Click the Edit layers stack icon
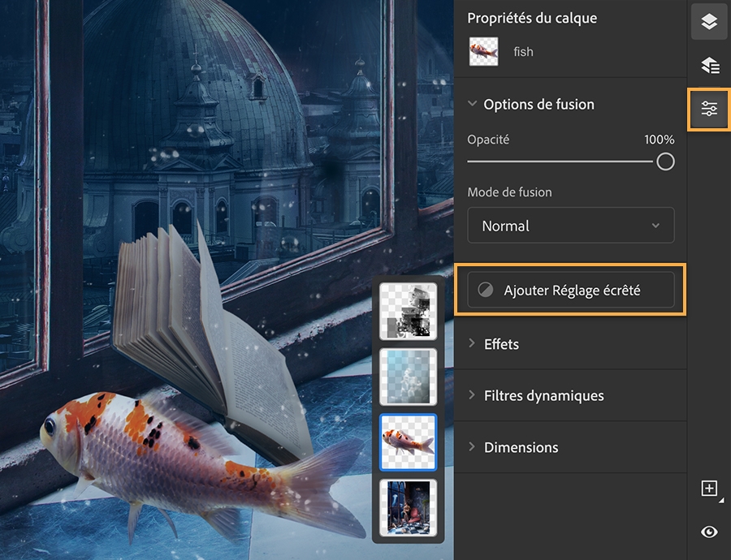The image size is (731, 560). [x=708, y=65]
